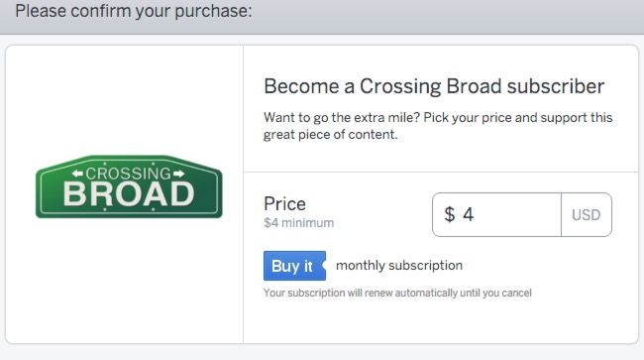Click the USD currency label

(x=587, y=215)
